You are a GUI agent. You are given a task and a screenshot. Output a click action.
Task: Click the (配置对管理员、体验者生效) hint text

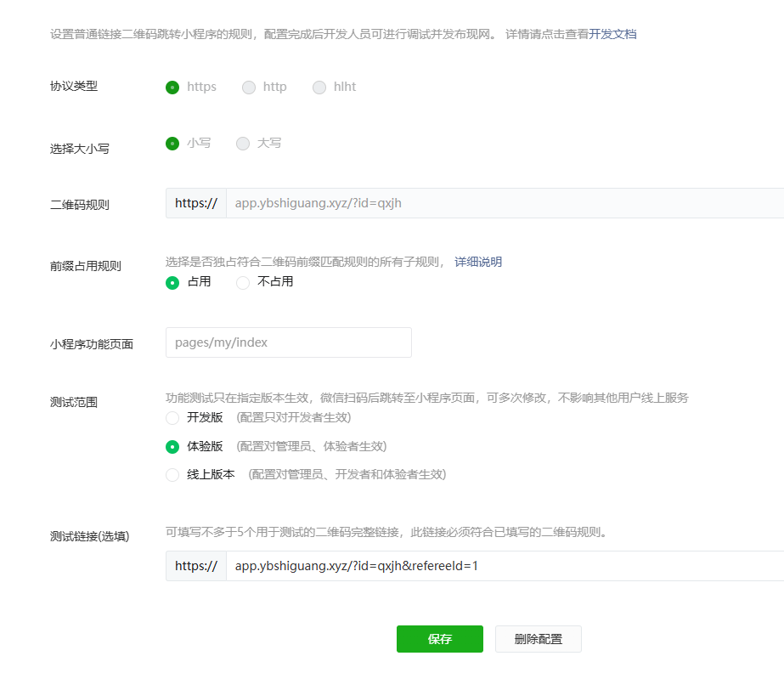pyautogui.click(x=312, y=446)
